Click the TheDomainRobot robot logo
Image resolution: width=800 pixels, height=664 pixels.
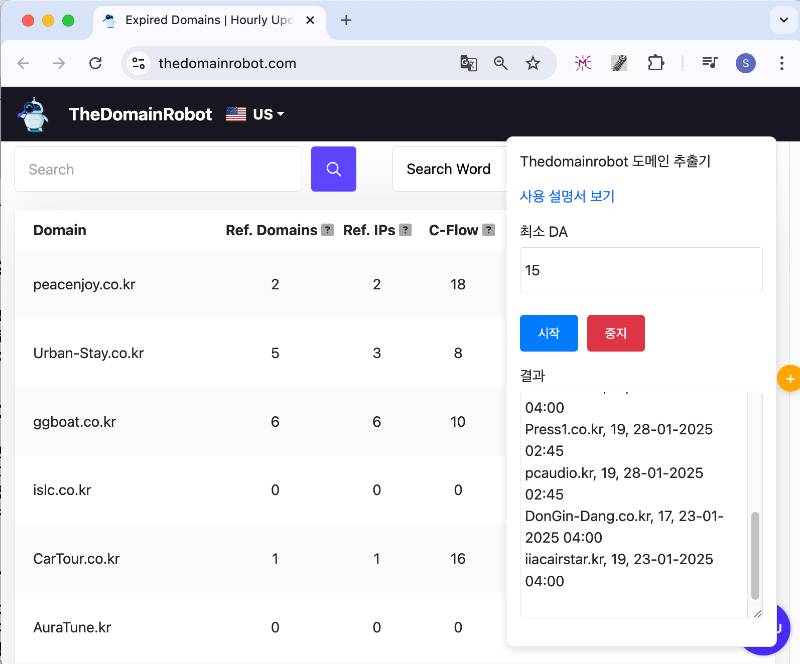tap(33, 114)
